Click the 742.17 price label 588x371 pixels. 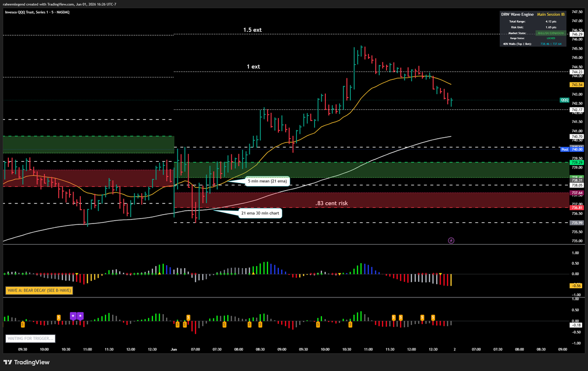tap(577, 110)
